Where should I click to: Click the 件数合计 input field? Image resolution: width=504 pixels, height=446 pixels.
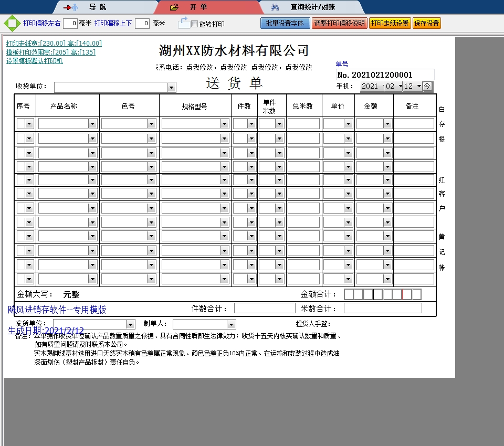pyautogui.click(x=265, y=308)
